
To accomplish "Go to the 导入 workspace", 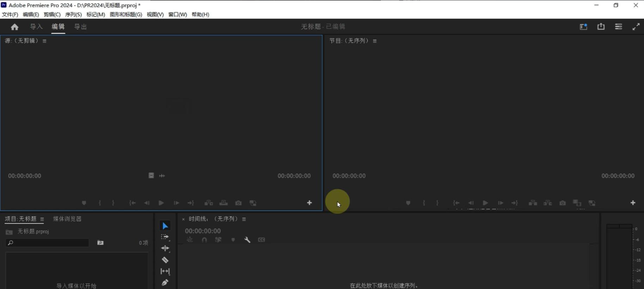I will coord(36,26).
